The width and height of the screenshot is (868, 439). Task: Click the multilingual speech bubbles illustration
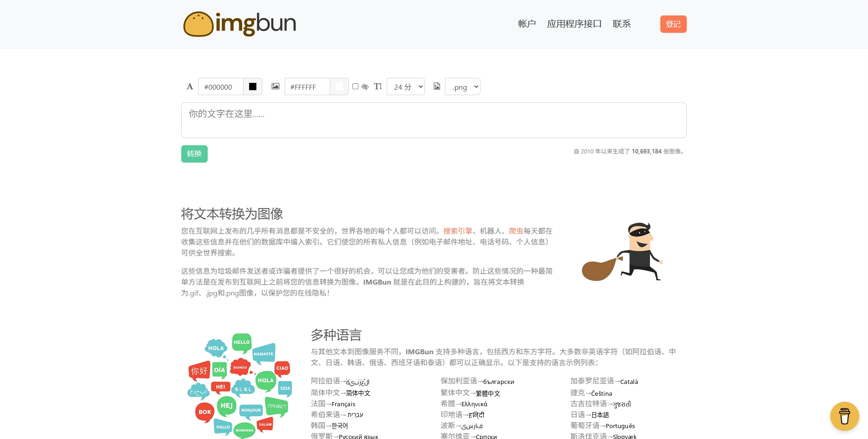[240, 386]
